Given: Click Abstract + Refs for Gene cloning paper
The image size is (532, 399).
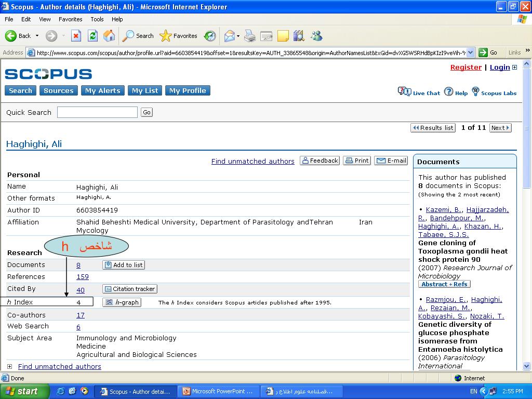Looking at the screenshot, I should 445,284.
